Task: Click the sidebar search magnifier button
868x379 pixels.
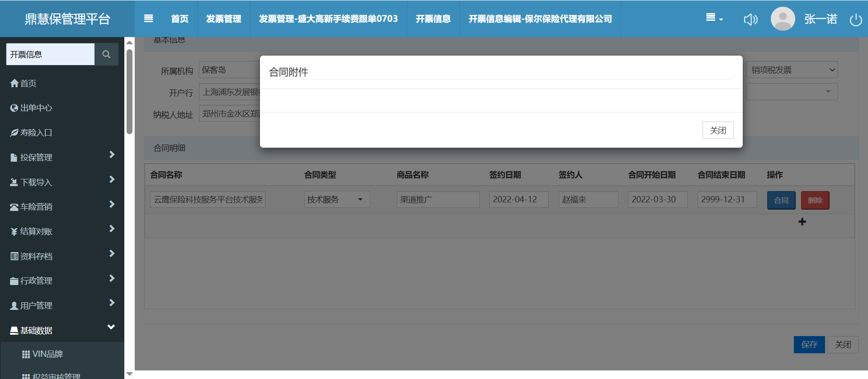Action: coord(106,54)
